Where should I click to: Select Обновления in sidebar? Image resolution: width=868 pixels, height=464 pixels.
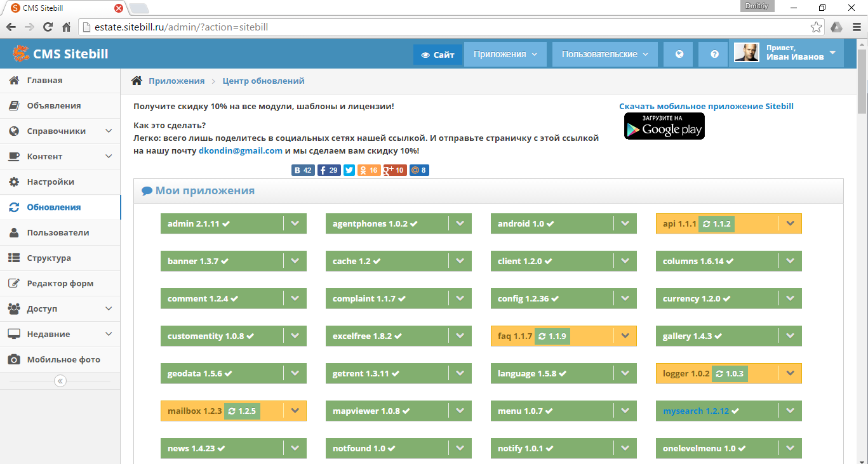pyautogui.click(x=60, y=208)
